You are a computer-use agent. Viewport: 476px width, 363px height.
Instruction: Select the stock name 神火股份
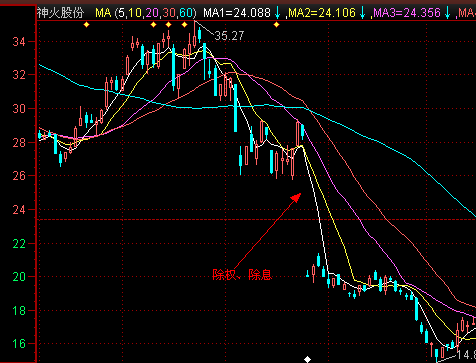click(60, 13)
